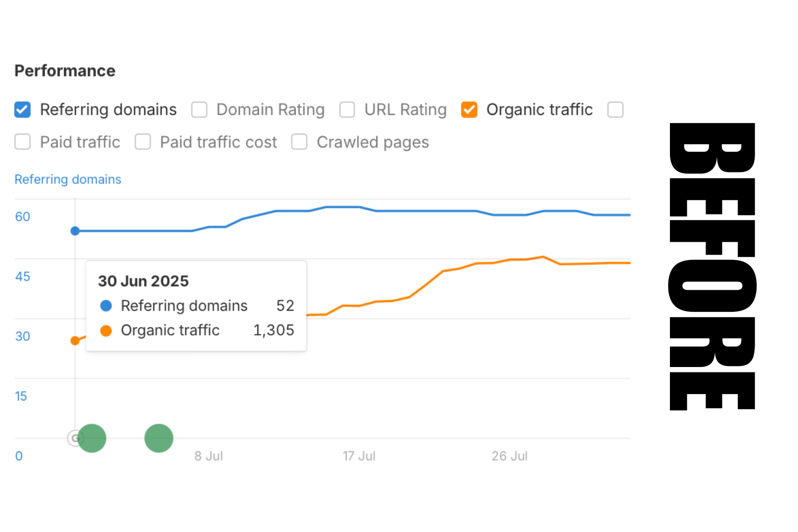The image size is (798, 532).
Task: Click the 8 Jul date on x-axis
Action: click(x=208, y=456)
